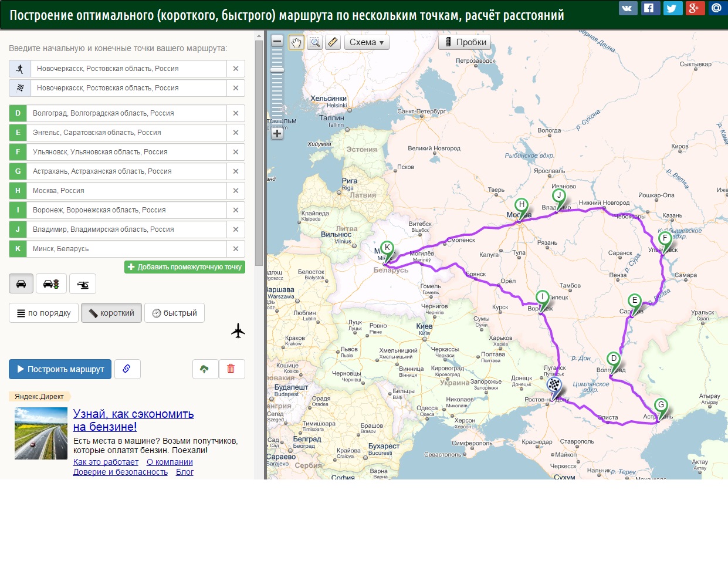728x581 pixels.
Task: Click the airplane icon
Action: [x=238, y=331]
